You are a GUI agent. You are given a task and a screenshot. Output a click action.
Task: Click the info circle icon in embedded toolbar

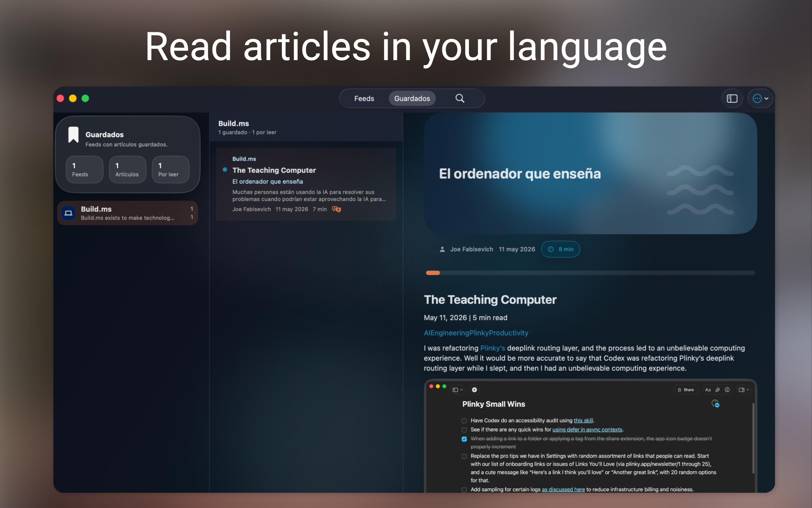pos(727,390)
